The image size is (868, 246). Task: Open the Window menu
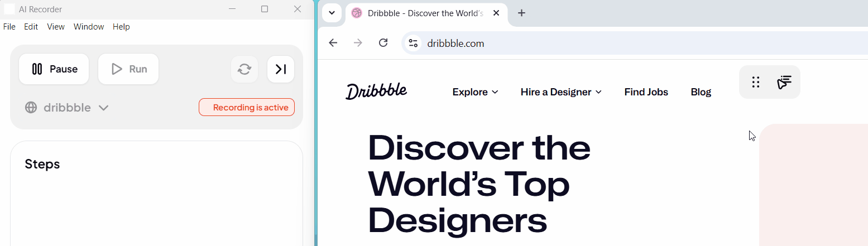coord(89,27)
